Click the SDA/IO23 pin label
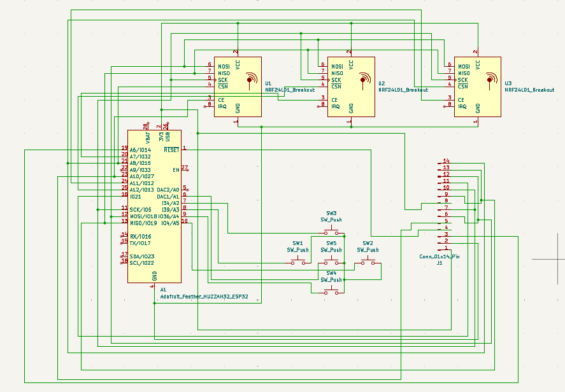This screenshot has height=392, width=565. pyautogui.click(x=142, y=256)
